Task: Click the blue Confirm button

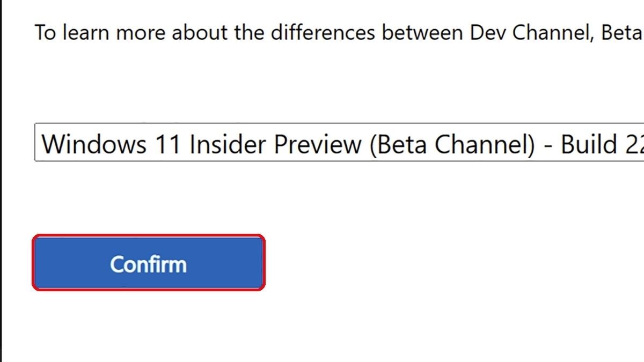Action: pos(149,263)
